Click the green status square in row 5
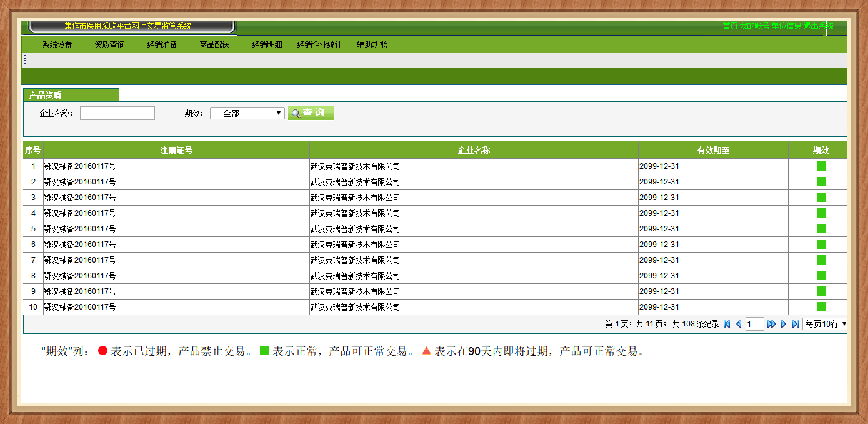Image resolution: width=868 pixels, height=424 pixels. [821, 229]
